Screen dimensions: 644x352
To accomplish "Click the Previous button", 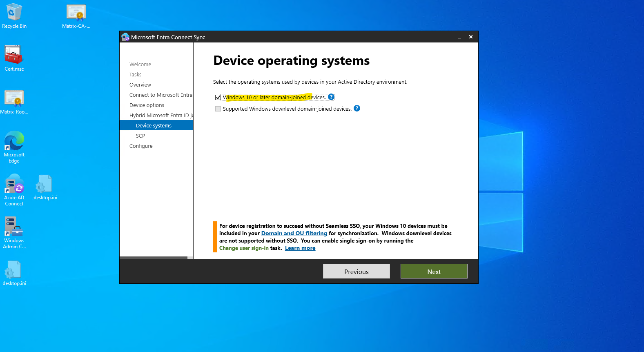I will click(x=357, y=272).
